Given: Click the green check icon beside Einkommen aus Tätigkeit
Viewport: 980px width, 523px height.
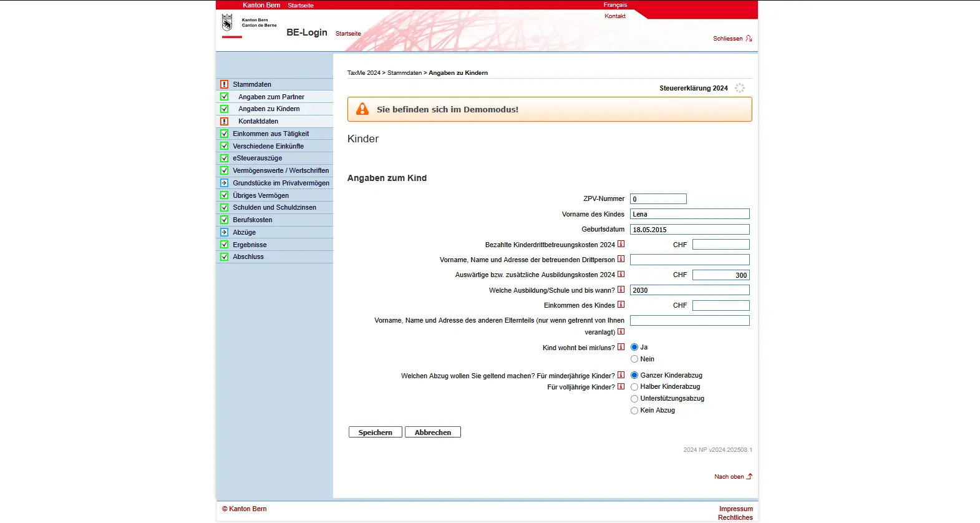Looking at the screenshot, I should [x=224, y=134].
